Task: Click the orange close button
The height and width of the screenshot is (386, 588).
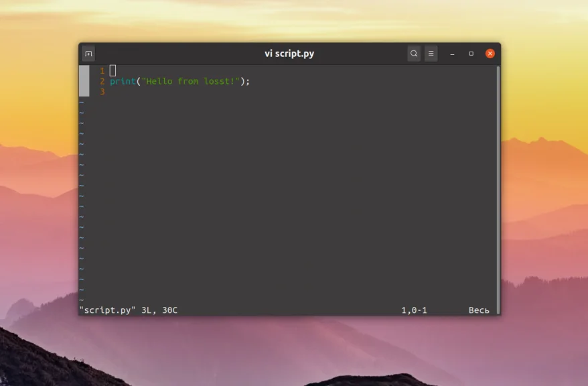Action: tap(490, 53)
